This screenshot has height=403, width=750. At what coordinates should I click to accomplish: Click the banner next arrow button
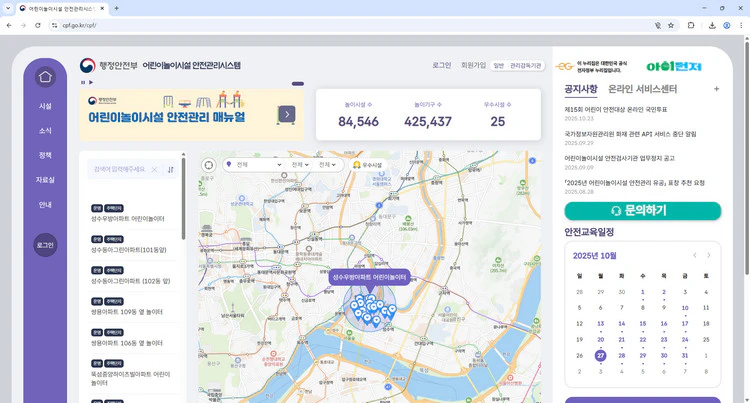pos(287,114)
